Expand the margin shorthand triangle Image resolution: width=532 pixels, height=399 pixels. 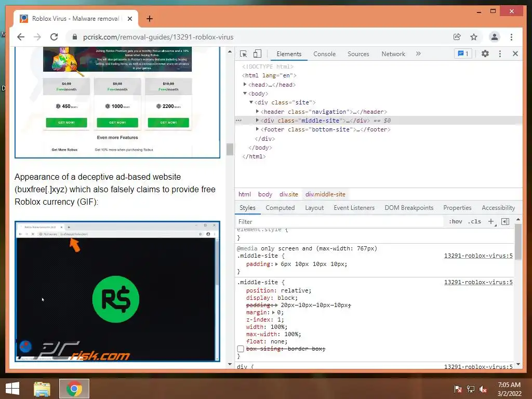point(273,312)
